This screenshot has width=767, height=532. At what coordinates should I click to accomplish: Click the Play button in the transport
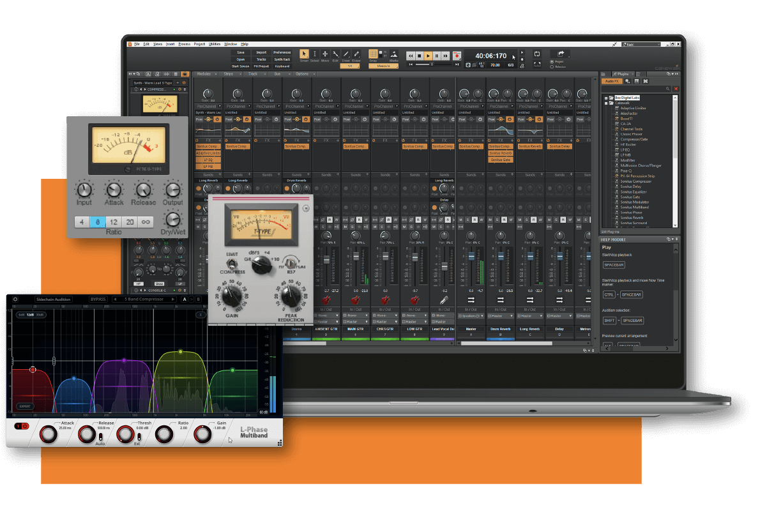429,56
